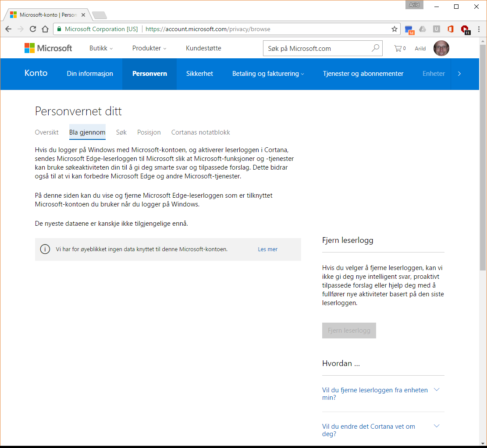Click the Office extension icon
Image resolution: width=487 pixels, height=448 pixels.
coord(450,29)
